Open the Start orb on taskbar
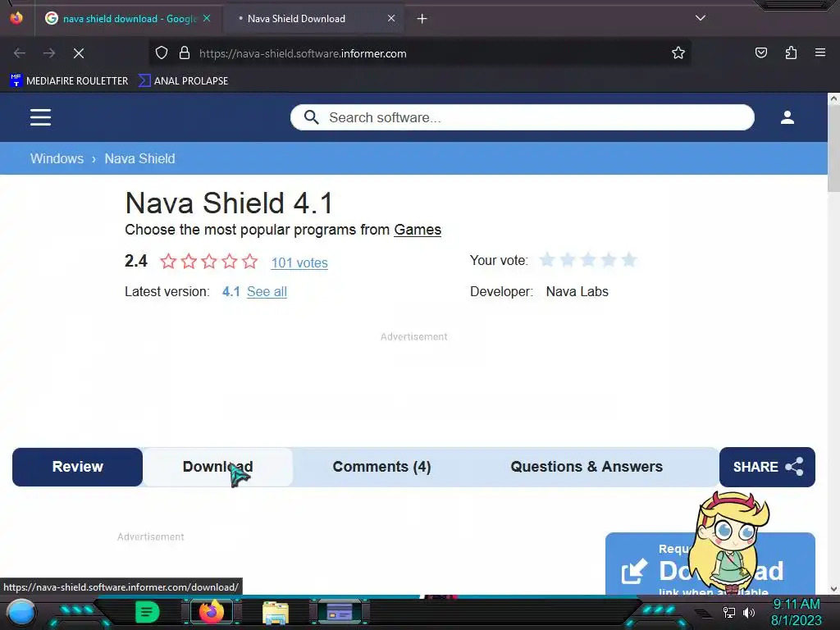The width and height of the screenshot is (840, 630). tap(21, 612)
